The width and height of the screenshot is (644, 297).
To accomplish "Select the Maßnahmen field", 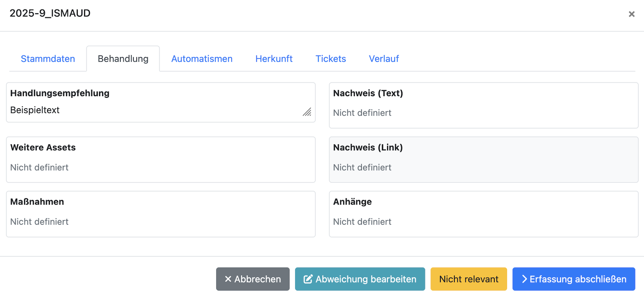I will pos(161,214).
